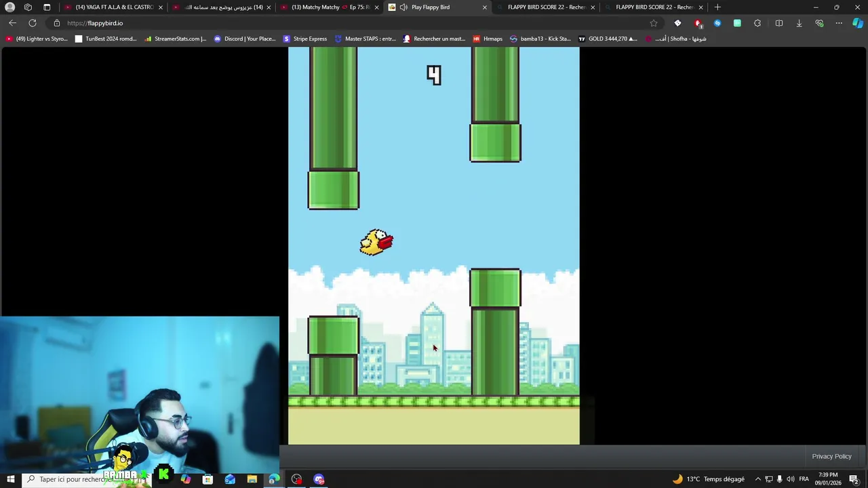Open the black diamond extension icon
Viewport: 868px width, 488px height.
[x=677, y=23]
